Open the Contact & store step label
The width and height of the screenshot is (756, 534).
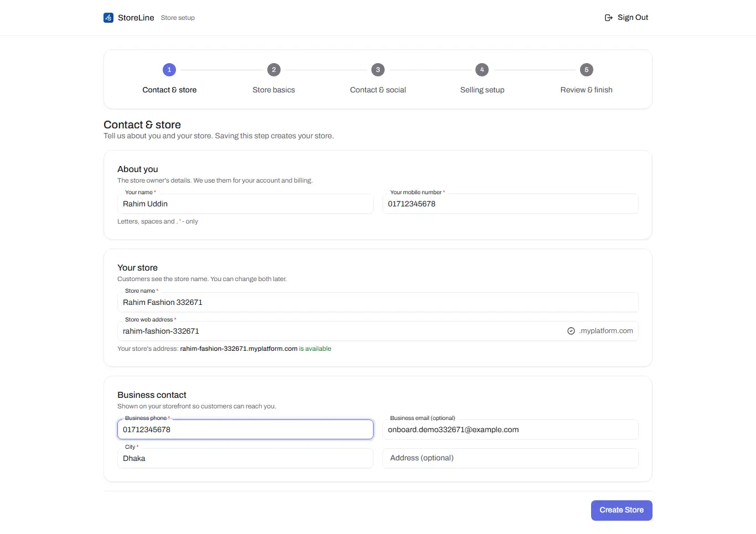pyautogui.click(x=169, y=90)
